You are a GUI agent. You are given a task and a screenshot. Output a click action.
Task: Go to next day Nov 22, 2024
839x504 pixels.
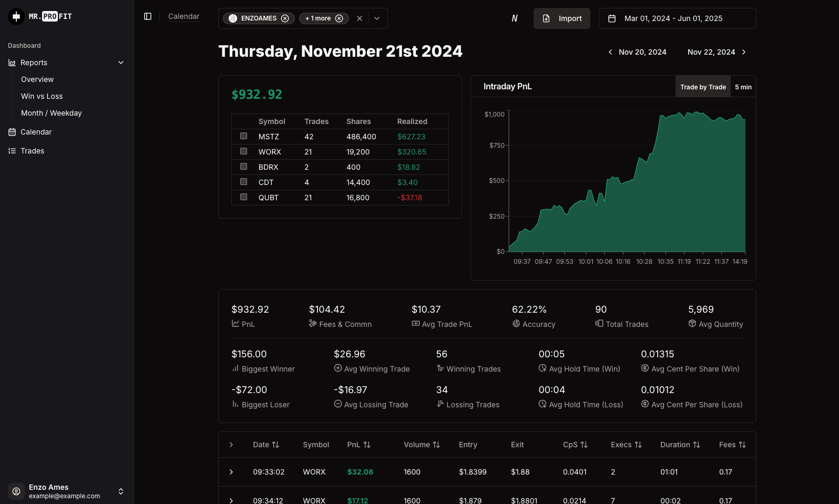[x=717, y=52]
